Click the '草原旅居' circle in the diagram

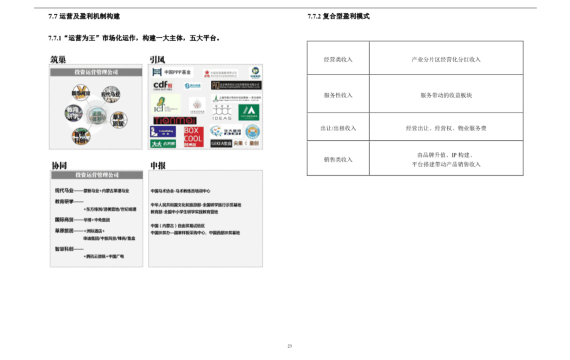(119, 120)
